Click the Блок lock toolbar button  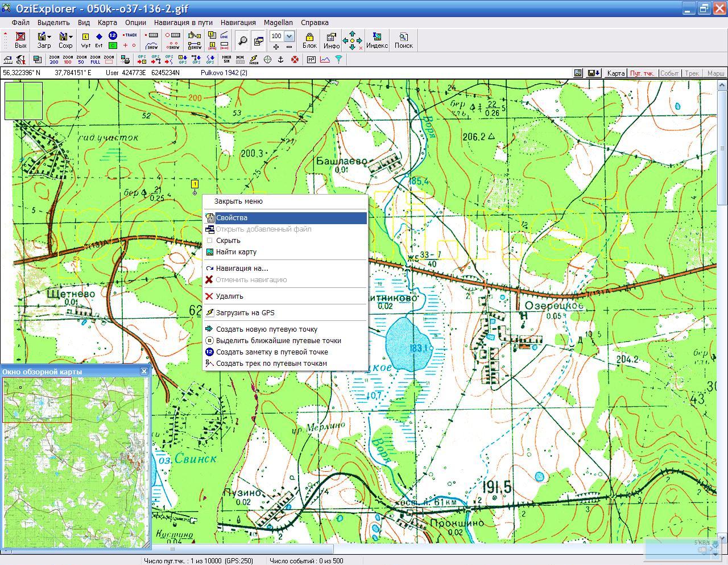(309, 40)
